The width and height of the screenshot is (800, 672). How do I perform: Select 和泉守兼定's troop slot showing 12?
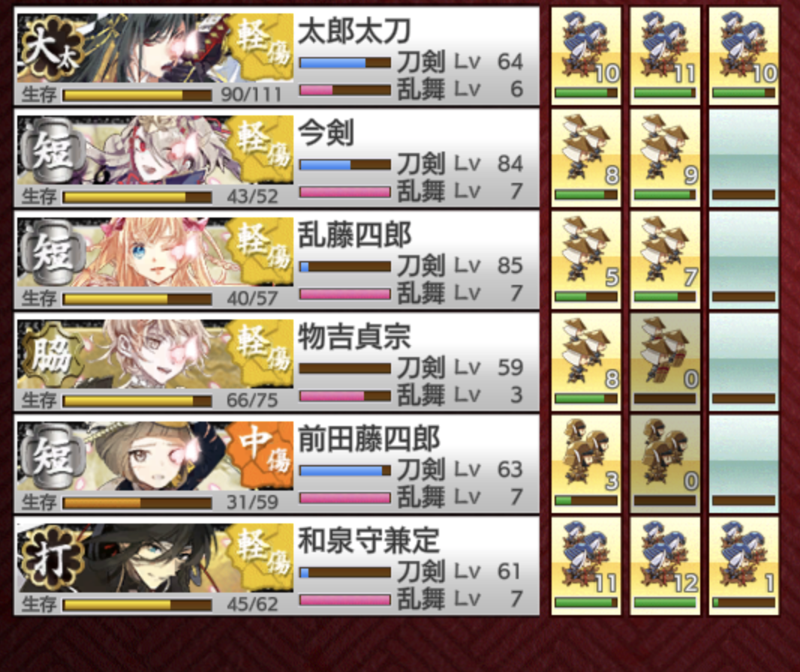(665, 566)
